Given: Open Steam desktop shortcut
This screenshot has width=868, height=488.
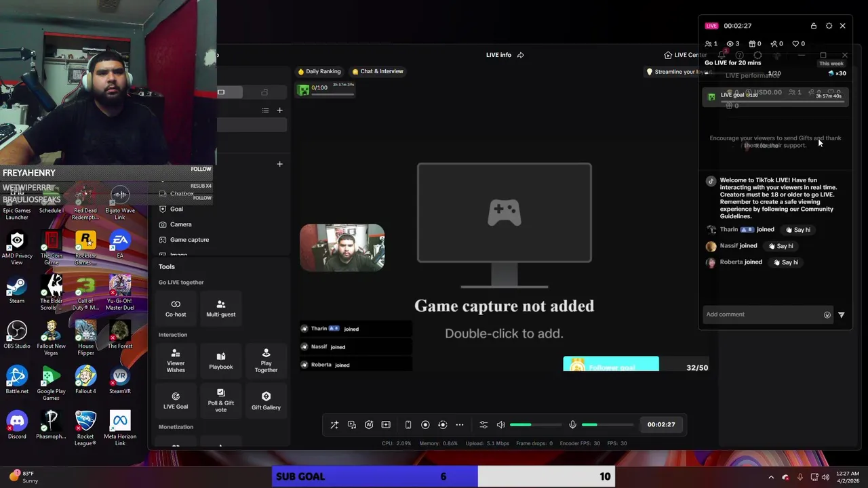Looking at the screenshot, I should coord(17,290).
